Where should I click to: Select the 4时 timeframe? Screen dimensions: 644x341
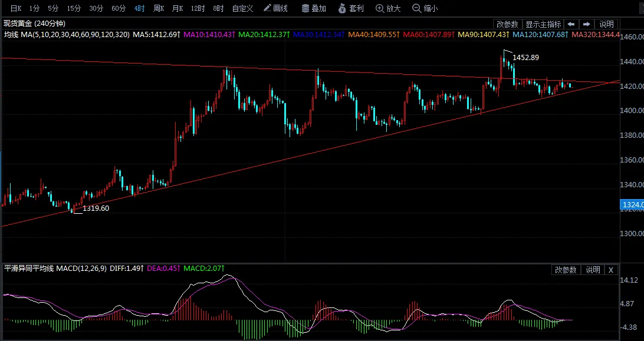[139, 8]
